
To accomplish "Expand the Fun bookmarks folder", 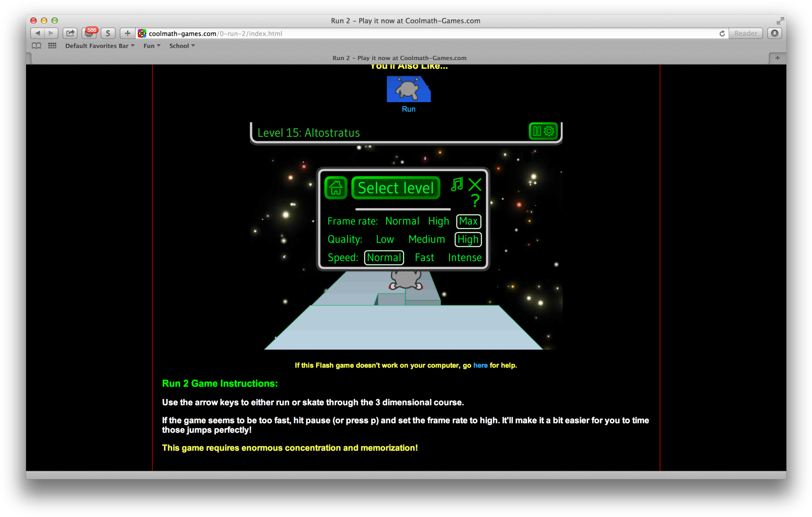I will click(x=152, y=46).
